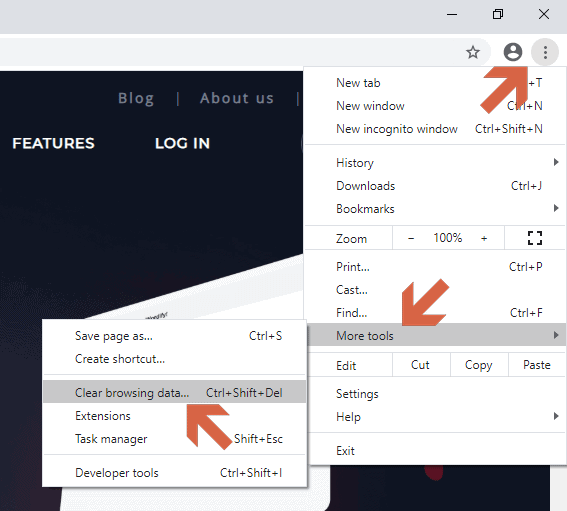Open the About us page link

point(237,98)
